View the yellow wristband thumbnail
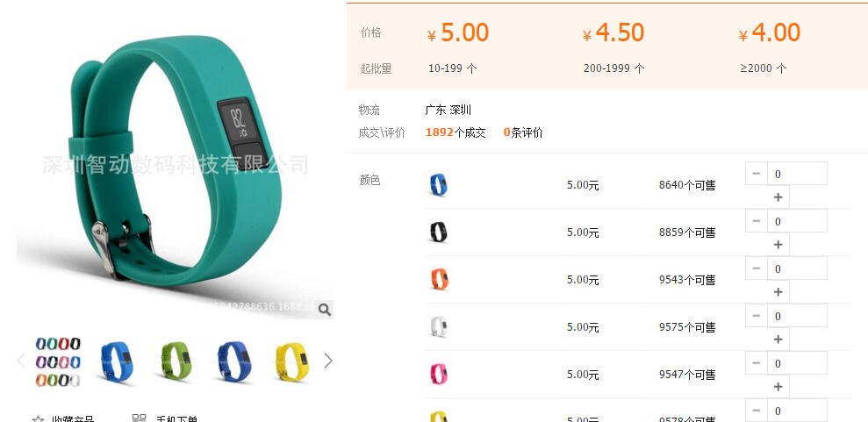 291,362
